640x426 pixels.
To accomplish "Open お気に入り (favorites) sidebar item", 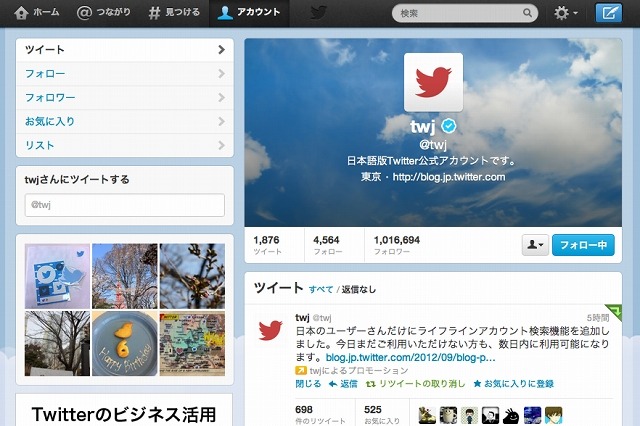I will pos(124,121).
